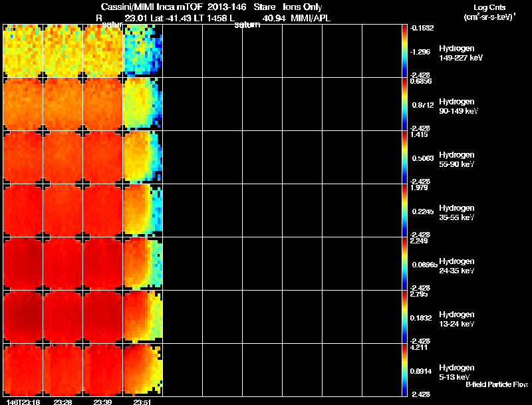Select the 23:51 time label
This screenshot has width=532, height=405.
click(x=142, y=402)
